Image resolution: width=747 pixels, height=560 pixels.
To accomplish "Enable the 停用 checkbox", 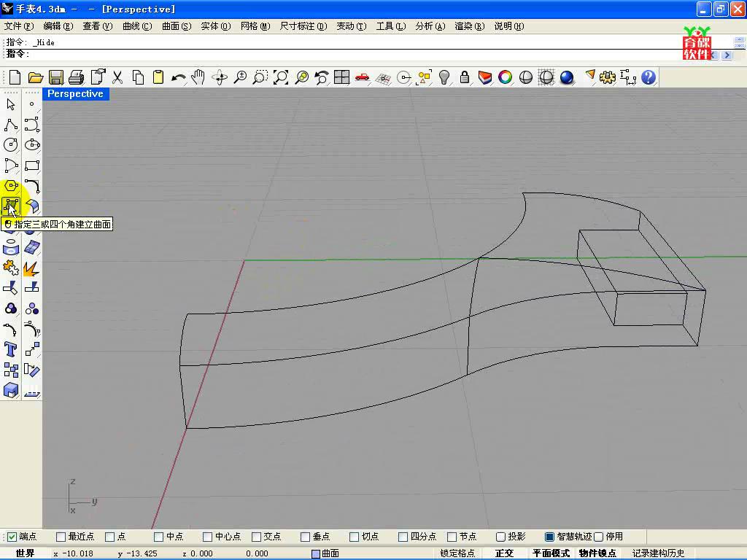I will click(600, 537).
